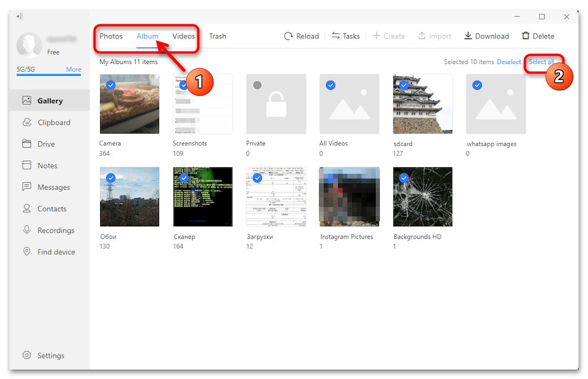Open Drive from the sidebar icon
This screenshot has width=588, height=379.
click(27, 144)
